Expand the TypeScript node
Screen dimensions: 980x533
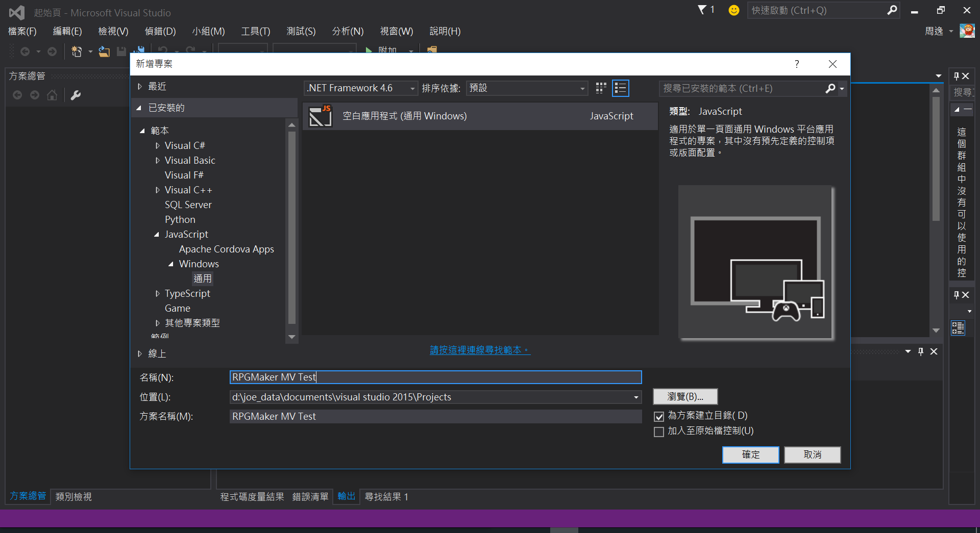point(157,294)
